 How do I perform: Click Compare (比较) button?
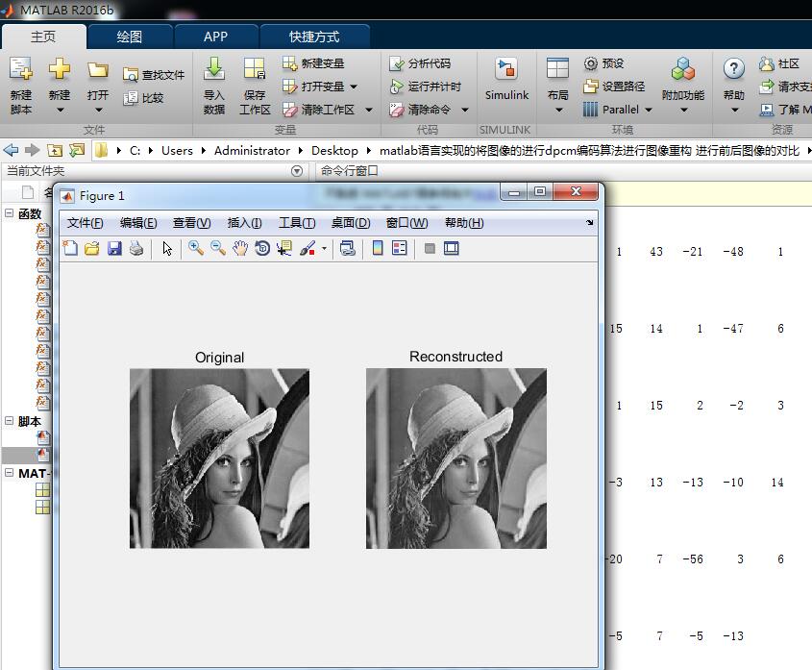[143, 98]
